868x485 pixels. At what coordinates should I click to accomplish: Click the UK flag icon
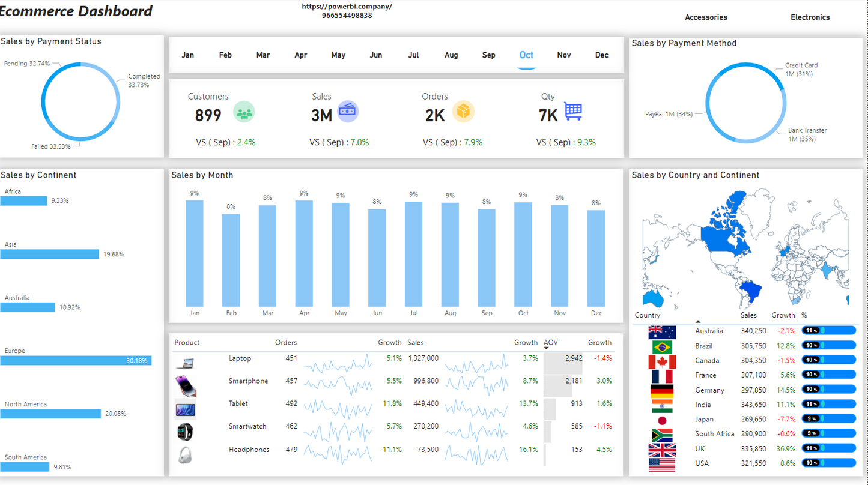662,450
